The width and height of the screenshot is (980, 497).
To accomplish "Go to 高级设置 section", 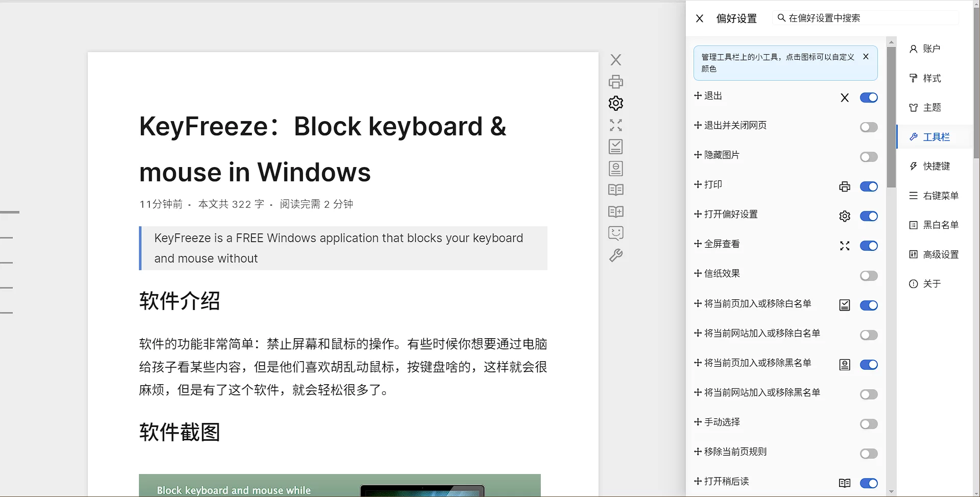I will coord(940,254).
